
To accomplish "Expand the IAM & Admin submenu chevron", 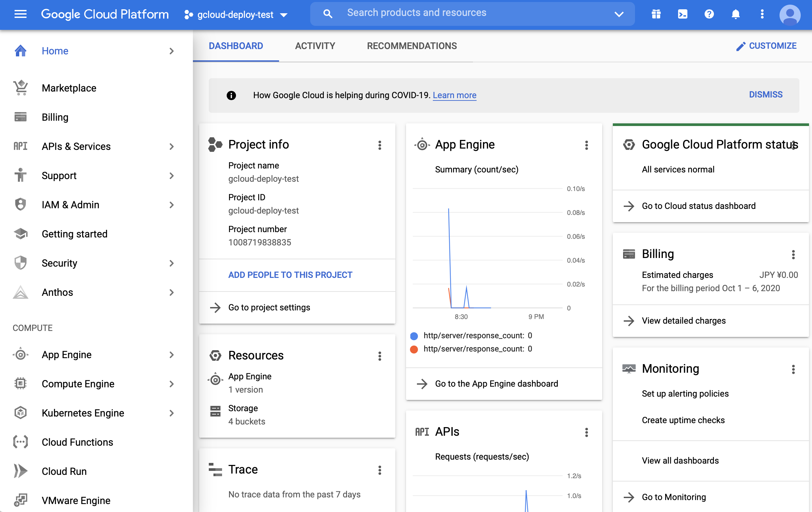I will 172,205.
